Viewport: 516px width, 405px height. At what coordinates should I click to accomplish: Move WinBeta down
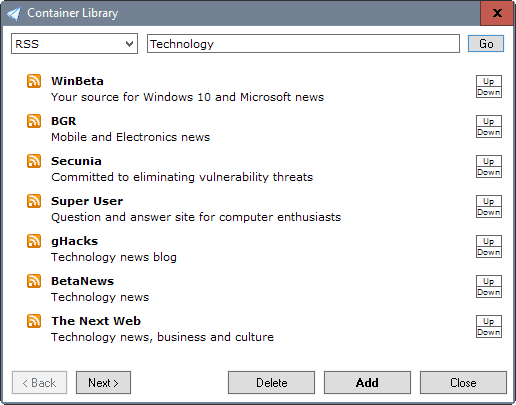[489, 92]
